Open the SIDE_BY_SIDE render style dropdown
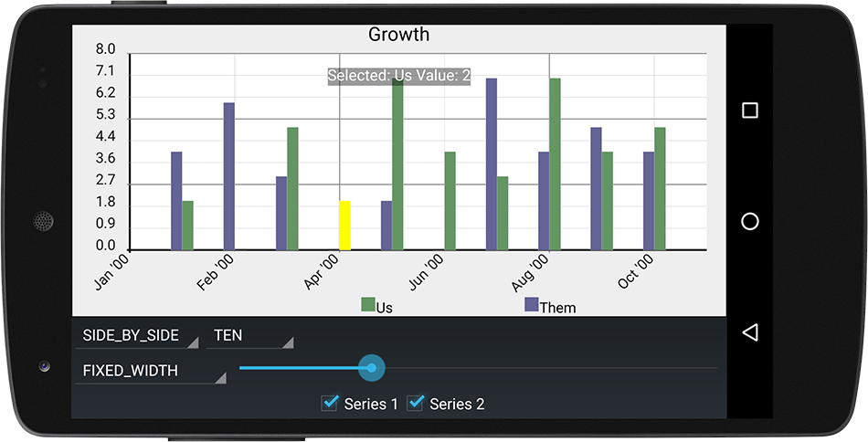This screenshot has width=868, height=442. click(137, 336)
